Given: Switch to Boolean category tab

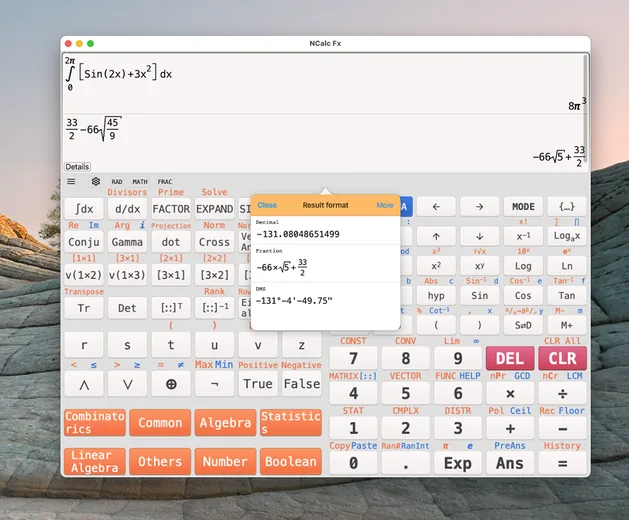Looking at the screenshot, I should pyautogui.click(x=291, y=461).
